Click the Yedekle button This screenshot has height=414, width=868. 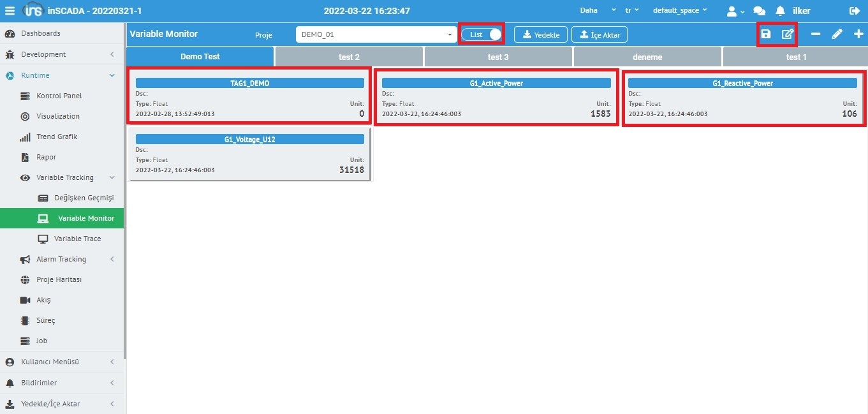point(541,34)
